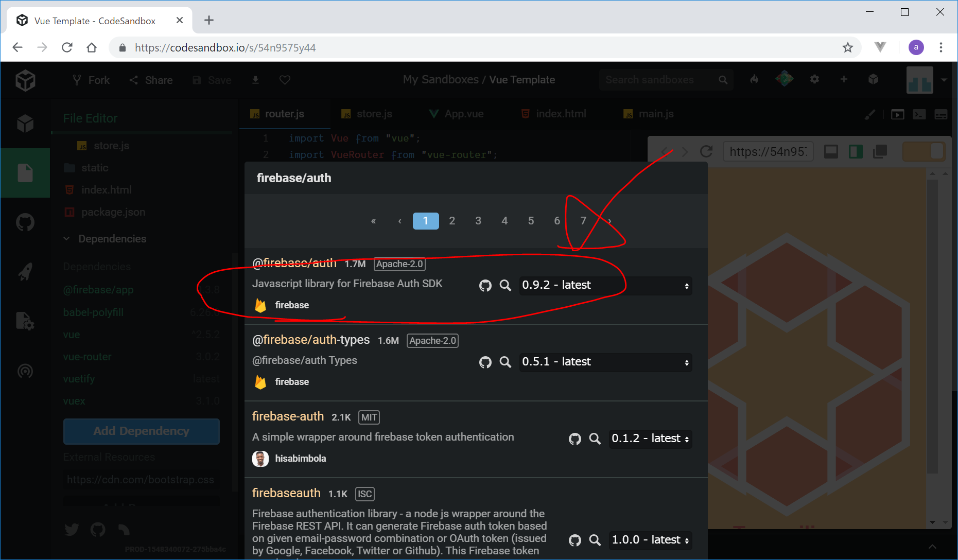958x560 pixels.
Task: Click the Search sandboxes input field
Action: coord(659,80)
